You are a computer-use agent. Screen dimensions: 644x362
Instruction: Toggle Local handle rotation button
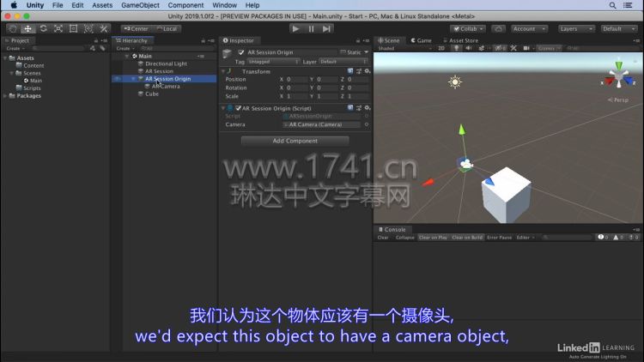pos(167,28)
